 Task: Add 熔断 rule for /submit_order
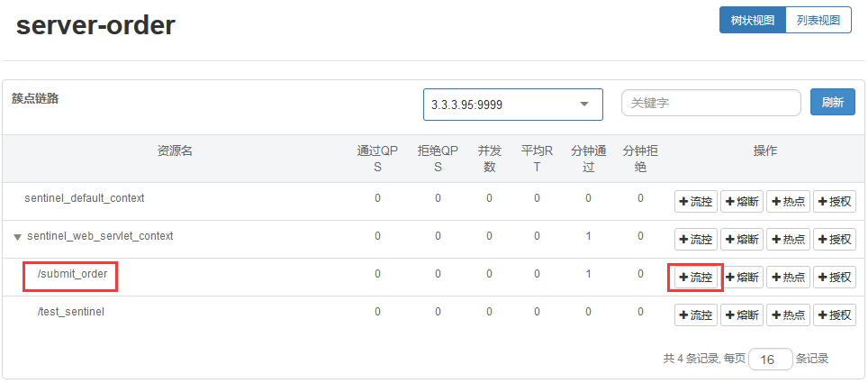click(x=742, y=278)
